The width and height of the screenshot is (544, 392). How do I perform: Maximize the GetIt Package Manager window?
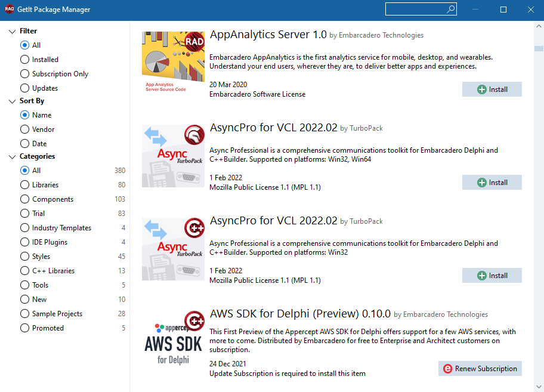[503, 10]
